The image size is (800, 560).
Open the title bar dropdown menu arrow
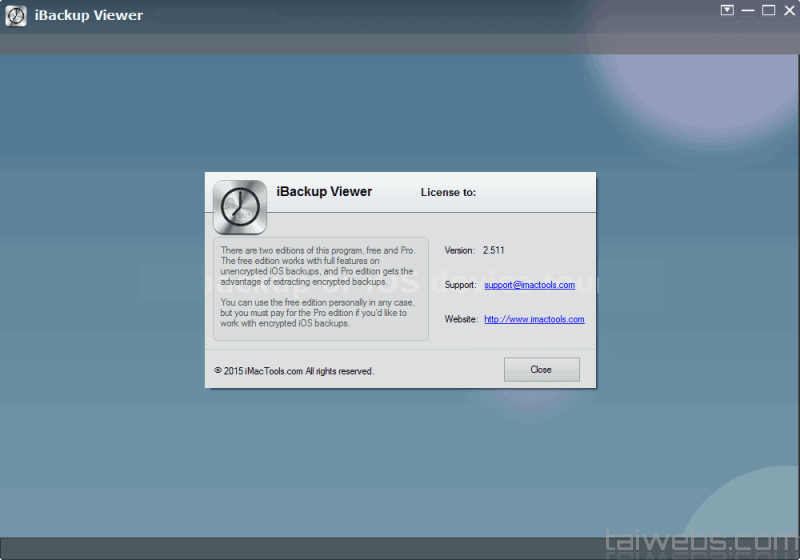point(727,10)
